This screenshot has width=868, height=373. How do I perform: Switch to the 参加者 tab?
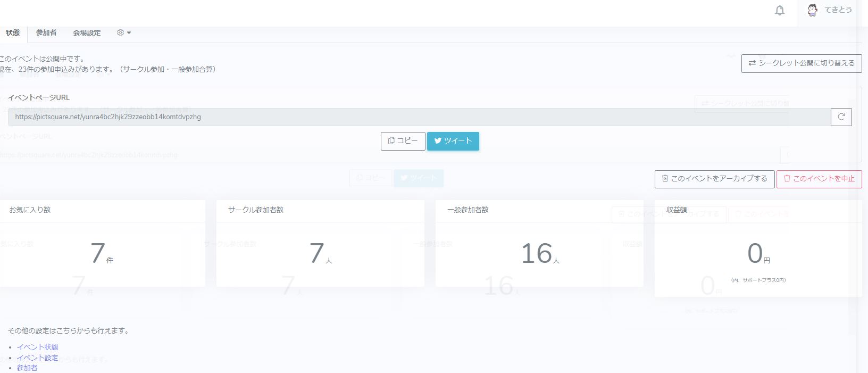[46, 33]
